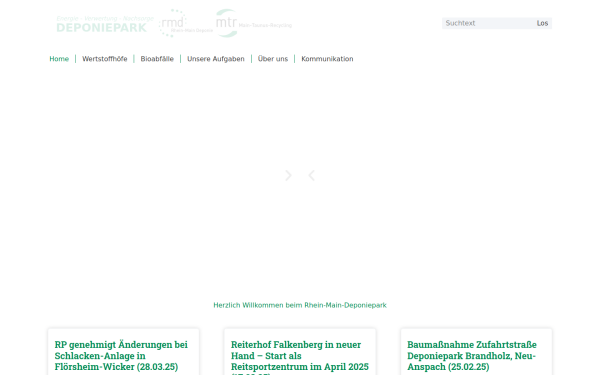Open the Bioabfälle menu
This screenshot has width=600, height=375.
(x=157, y=59)
